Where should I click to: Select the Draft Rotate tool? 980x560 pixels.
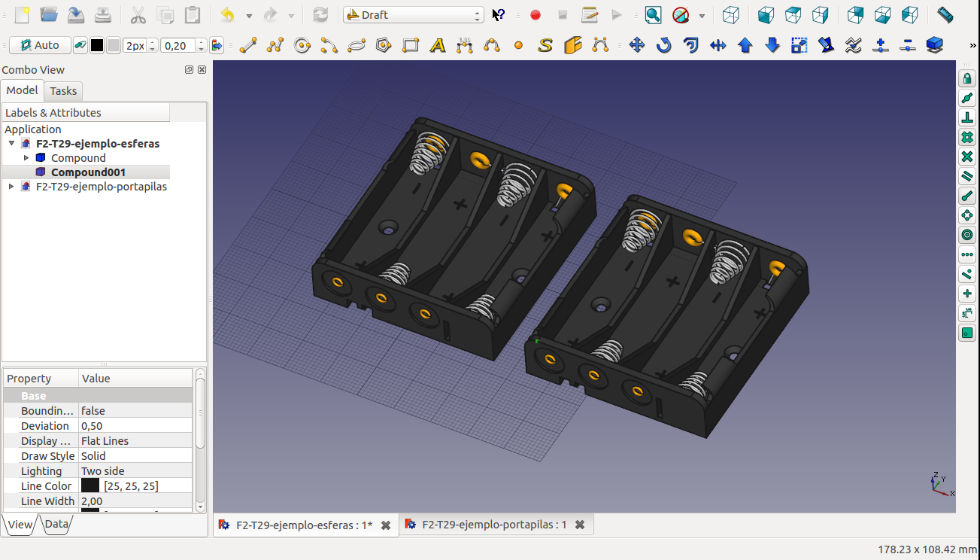(663, 46)
